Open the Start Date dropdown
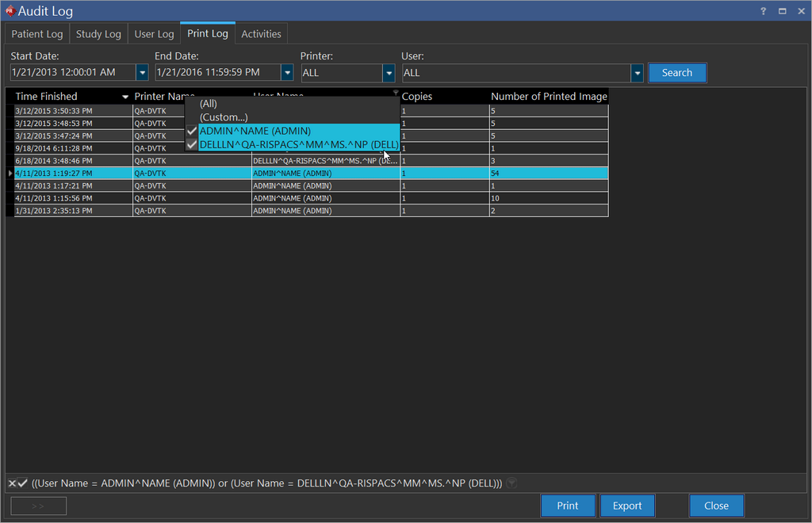 pos(142,73)
